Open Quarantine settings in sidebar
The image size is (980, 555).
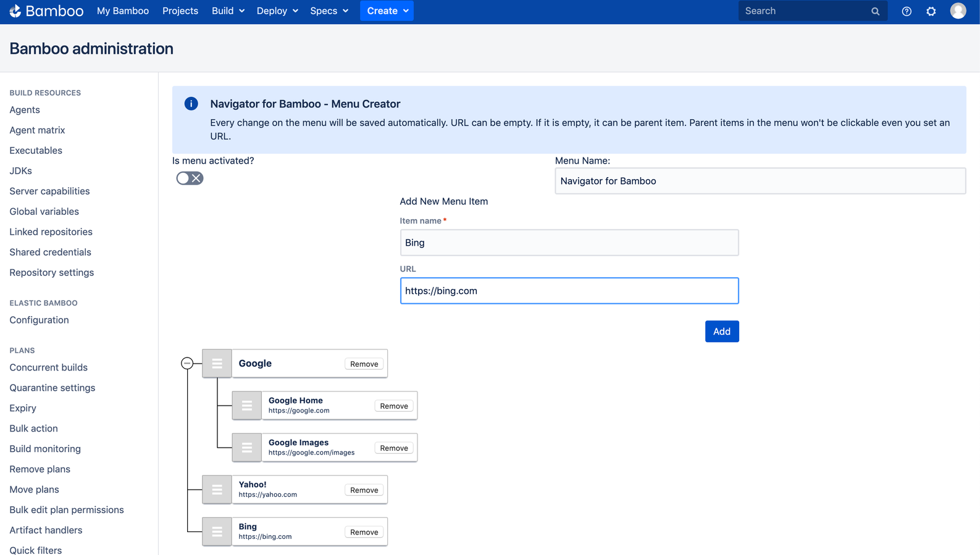point(52,388)
